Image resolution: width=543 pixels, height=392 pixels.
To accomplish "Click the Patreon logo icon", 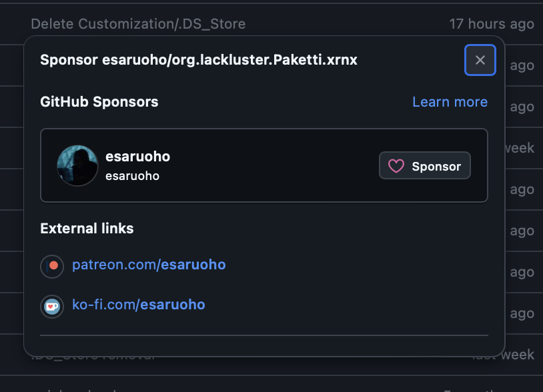I will (x=53, y=265).
